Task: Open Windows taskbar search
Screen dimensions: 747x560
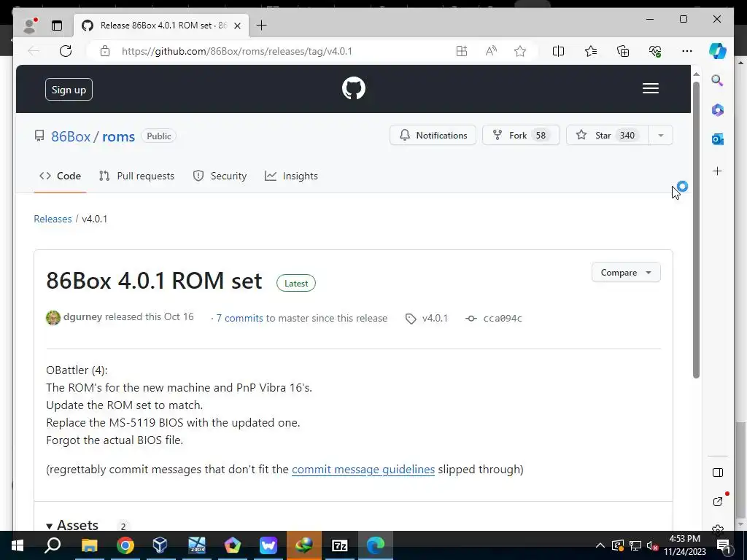Action: (x=53, y=545)
